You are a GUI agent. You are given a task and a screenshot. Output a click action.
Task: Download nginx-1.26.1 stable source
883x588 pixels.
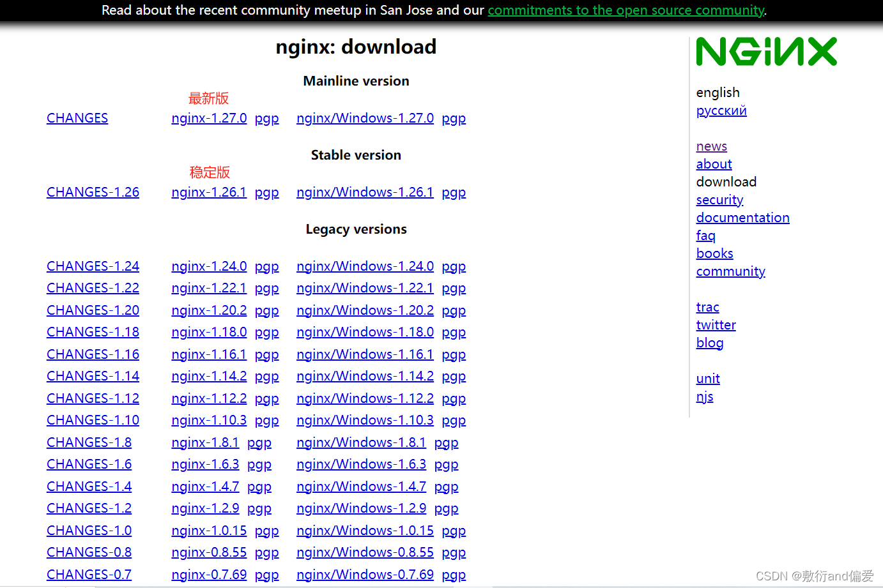[209, 192]
